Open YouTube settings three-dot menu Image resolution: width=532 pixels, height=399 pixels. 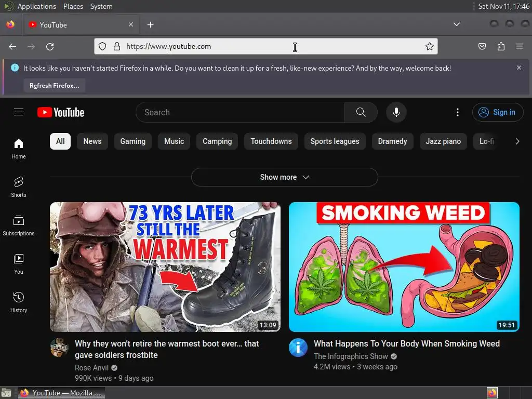pos(457,112)
